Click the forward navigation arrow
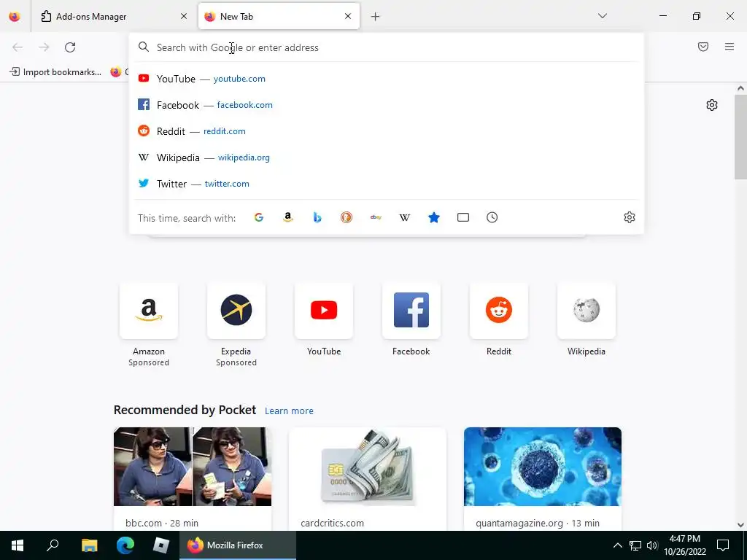Image resolution: width=747 pixels, height=560 pixels. [x=44, y=47]
